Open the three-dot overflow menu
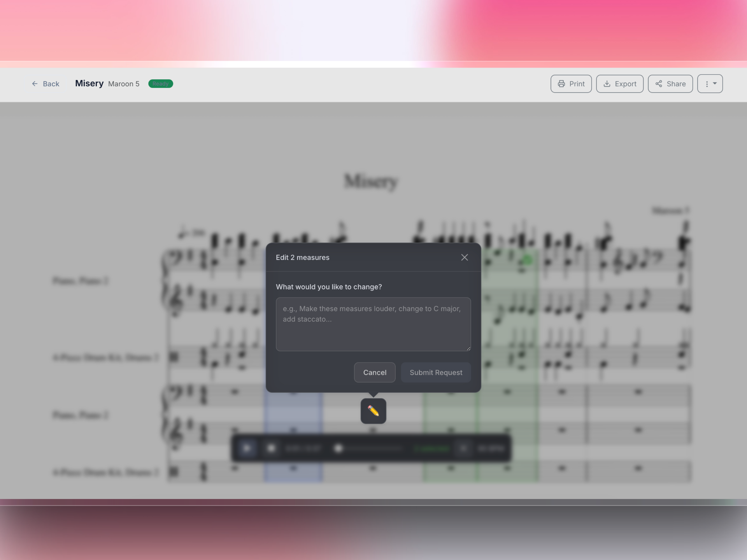This screenshot has width=747, height=560. click(707, 84)
